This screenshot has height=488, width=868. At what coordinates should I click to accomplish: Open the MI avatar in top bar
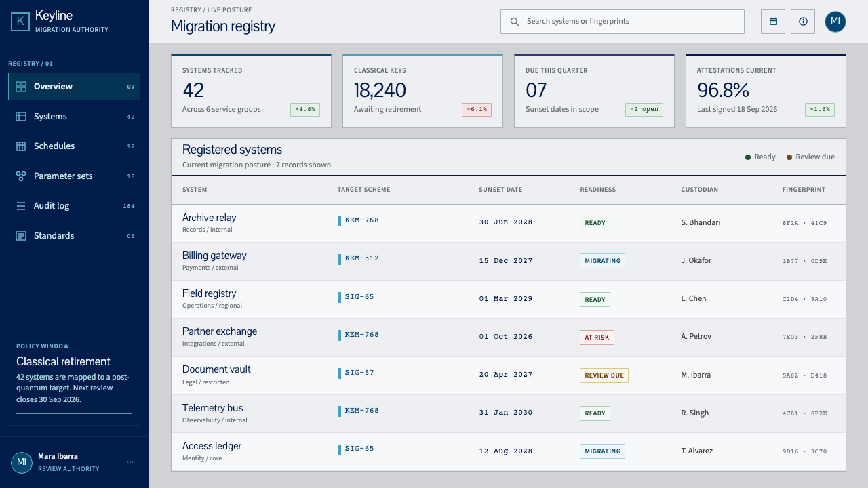[x=835, y=22]
